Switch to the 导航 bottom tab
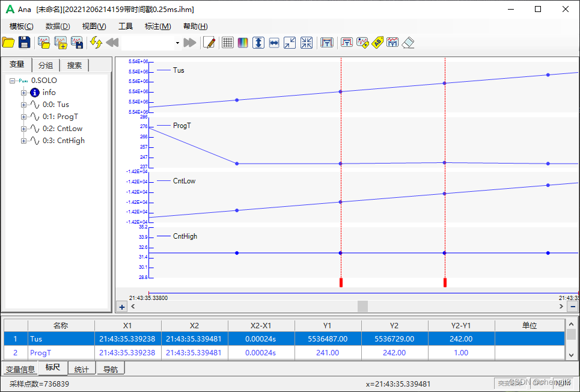The image size is (580, 392). pos(111,369)
